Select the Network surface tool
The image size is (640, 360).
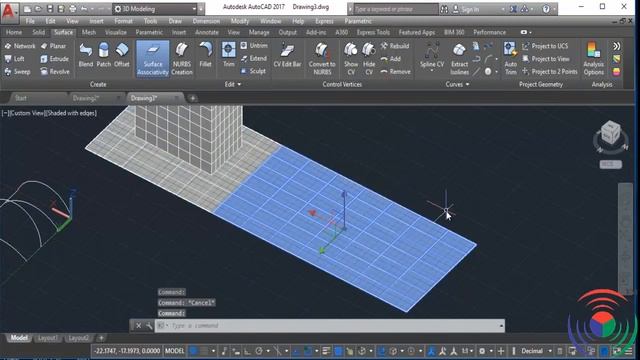tap(20, 46)
